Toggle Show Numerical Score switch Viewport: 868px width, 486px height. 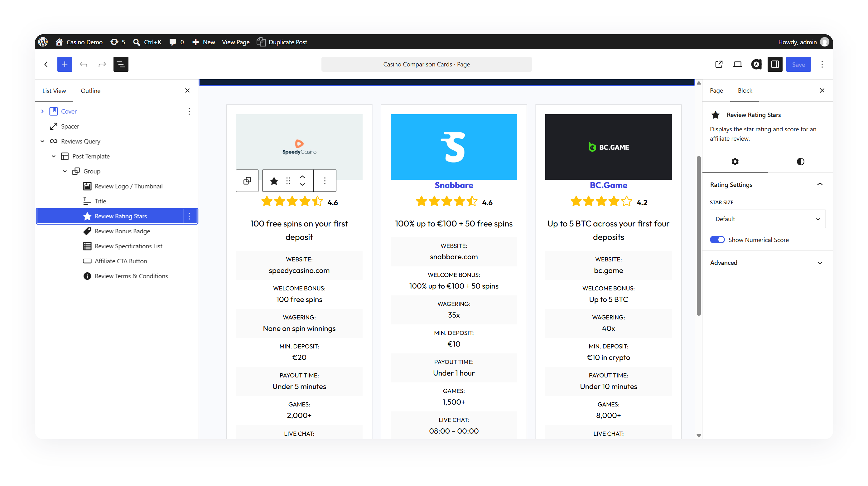click(x=717, y=240)
